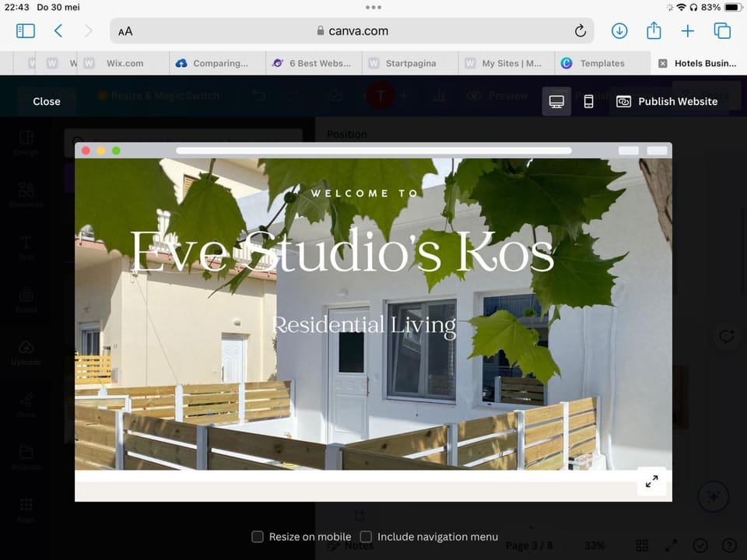
Task: Enable Resize on mobile checkbox
Action: 258,537
